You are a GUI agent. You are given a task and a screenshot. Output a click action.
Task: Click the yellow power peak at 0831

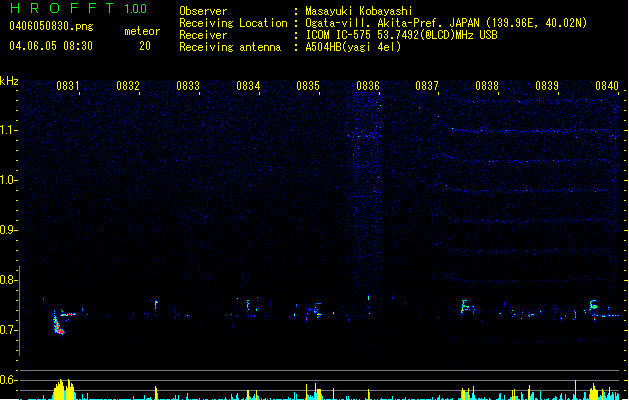pyautogui.click(x=64, y=389)
